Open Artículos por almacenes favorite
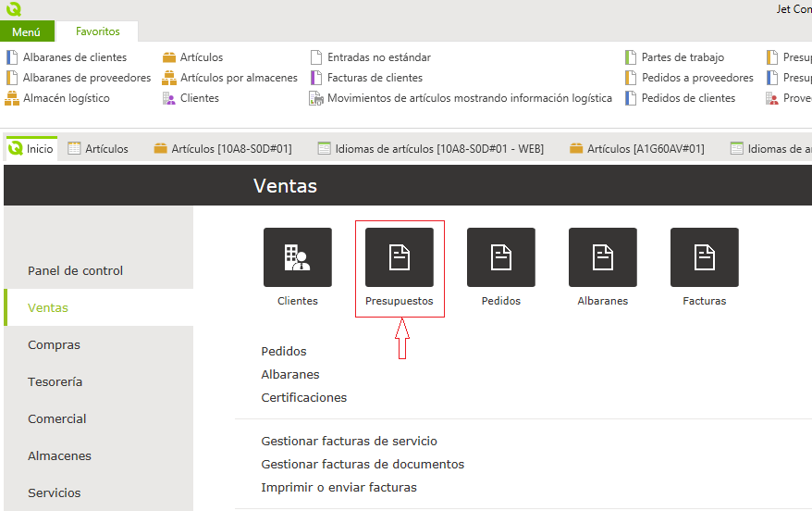The width and height of the screenshot is (812, 511). [230, 78]
